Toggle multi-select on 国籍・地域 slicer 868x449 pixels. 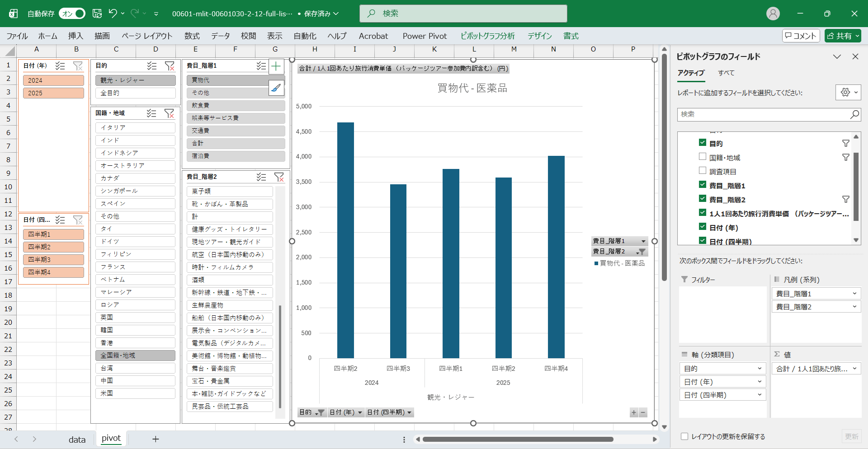(x=151, y=113)
